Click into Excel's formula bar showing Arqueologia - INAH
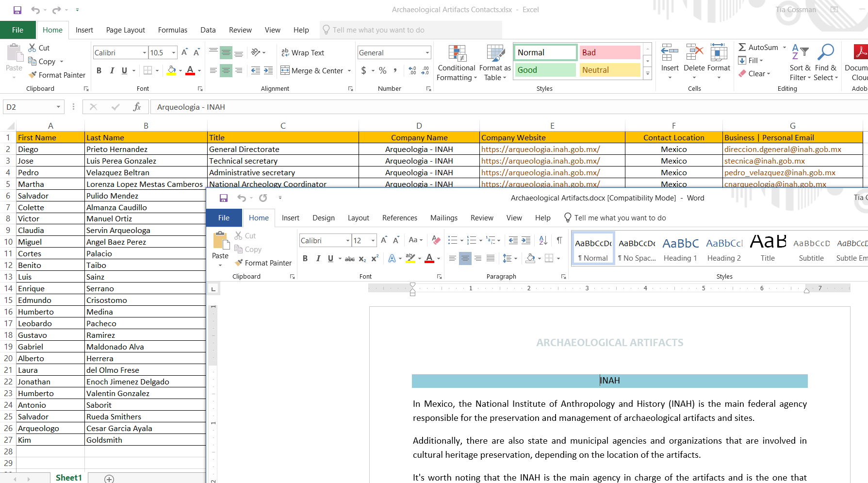Image resolution: width=868 pixels, height=483 pixels. pos(509,107)
